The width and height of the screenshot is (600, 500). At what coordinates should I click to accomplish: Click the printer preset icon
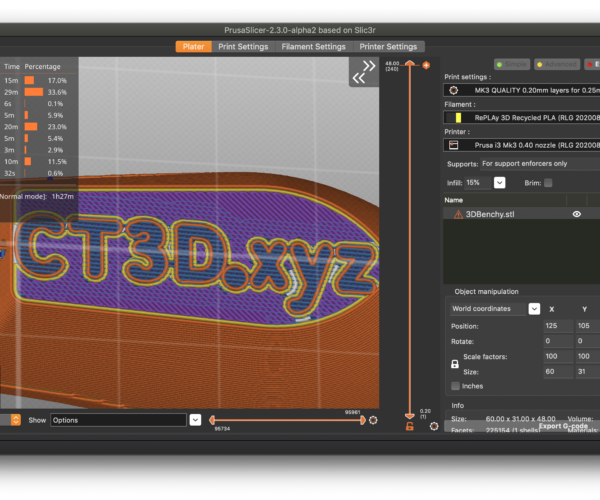453,145
